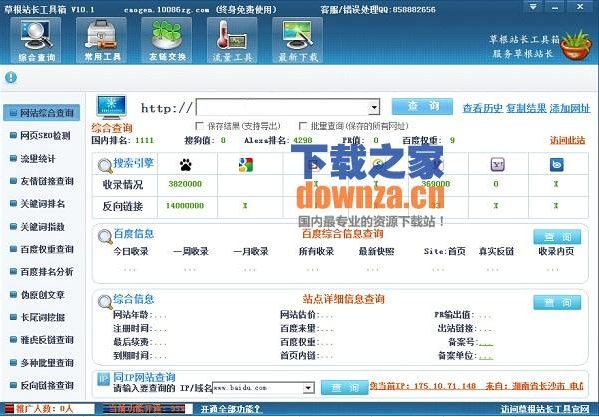Open the 最新下载 monitor icon
Screen dimensions: 599x417
pos(298,40)
